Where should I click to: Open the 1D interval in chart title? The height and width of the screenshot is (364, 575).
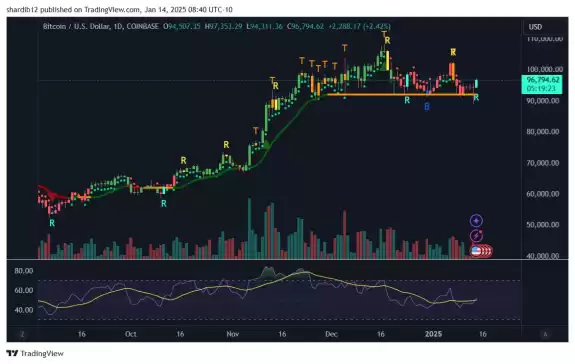tap(118, 26)
